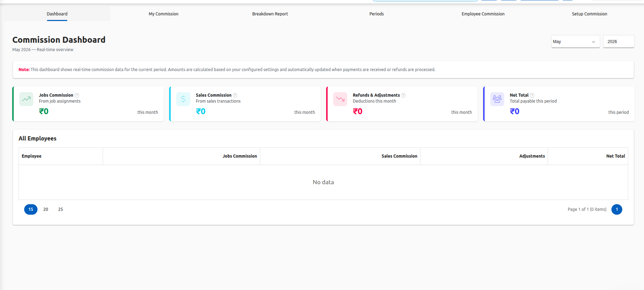Click the Jobs Commission ₹0 amount
This screenshot has width=644, height=290.
point(44,111)
